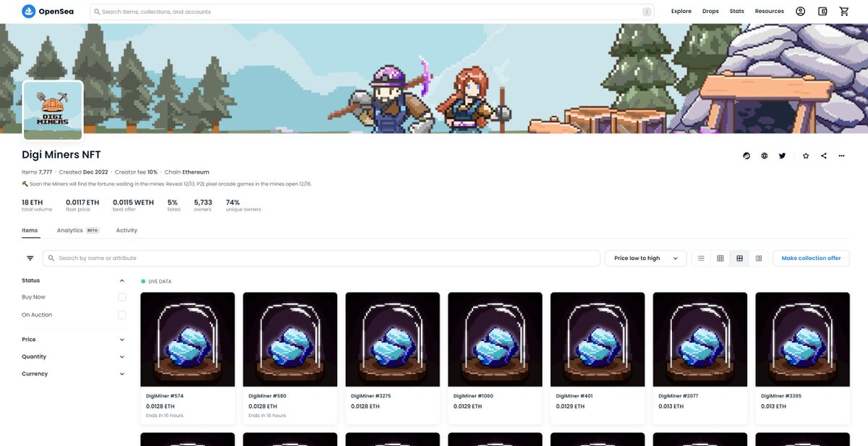Switch to the Analytics tab

pos(77,230)
